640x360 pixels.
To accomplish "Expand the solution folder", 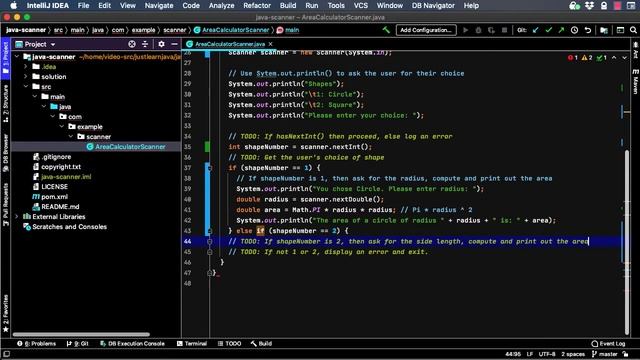I will click(x=26, y=77).
